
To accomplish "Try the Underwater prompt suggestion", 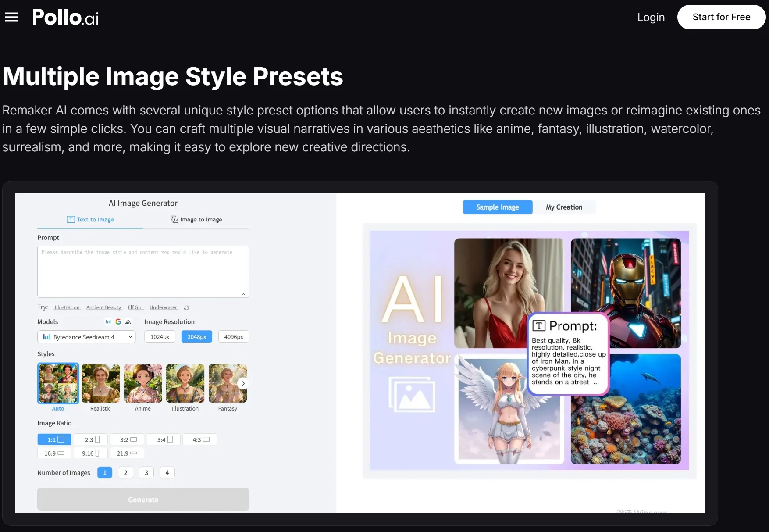I will [163, 307].
